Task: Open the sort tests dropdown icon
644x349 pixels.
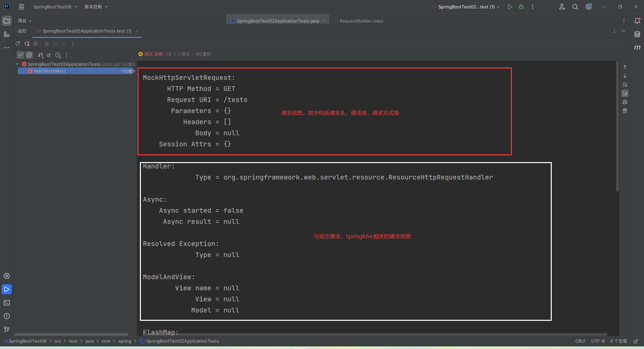Action: (41, 55)
